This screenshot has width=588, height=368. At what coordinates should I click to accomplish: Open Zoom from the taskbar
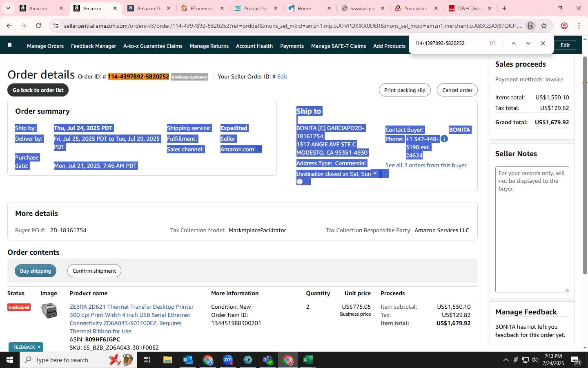click(228, 360)
